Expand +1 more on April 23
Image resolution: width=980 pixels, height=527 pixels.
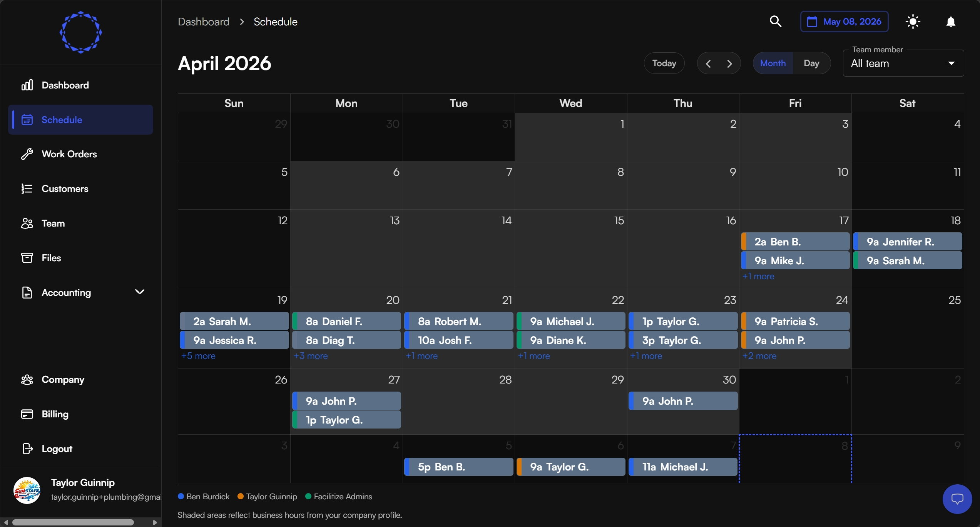point(646,356)
